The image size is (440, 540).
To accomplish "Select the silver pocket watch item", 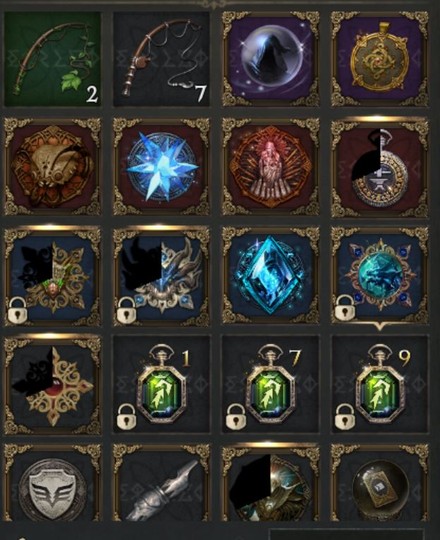I will 380,167.
